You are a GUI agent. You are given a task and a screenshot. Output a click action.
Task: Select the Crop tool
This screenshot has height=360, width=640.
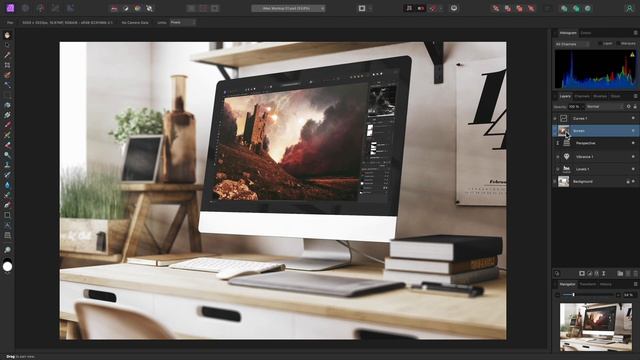pos(7,65)
